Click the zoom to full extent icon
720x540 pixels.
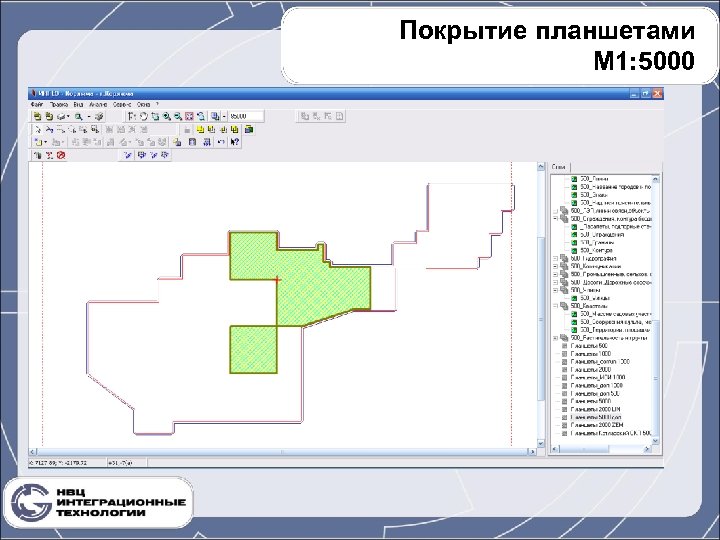189,117
